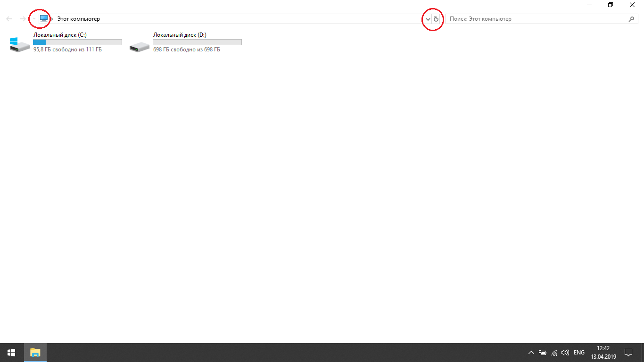
Task: Expand the breadcrumb chevron before Этот компьютер
Action: pyautogui.click(x=52, y=19)
